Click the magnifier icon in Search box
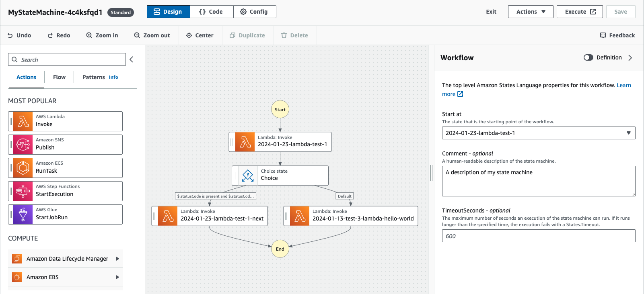 14,59
